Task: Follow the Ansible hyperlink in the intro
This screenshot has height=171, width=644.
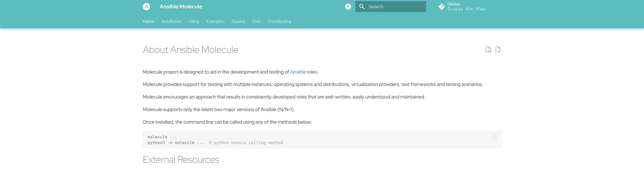Action: click(x=298, y=72)
